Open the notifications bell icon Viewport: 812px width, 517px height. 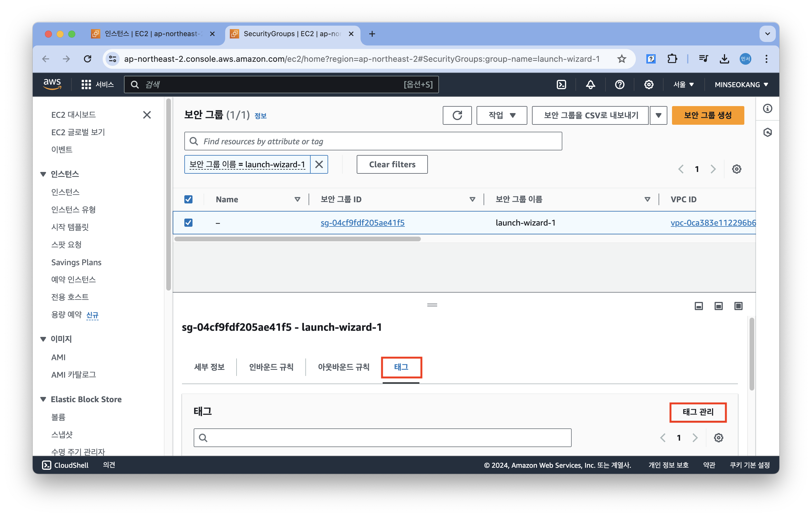[590, 85]
